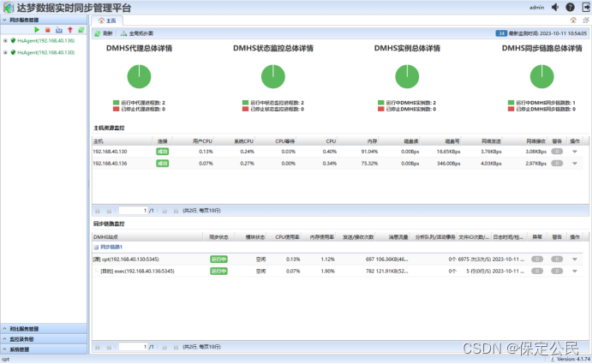Select tree item HsAgent(192.168.40.136)
This screenshot has height=364, width=592.
[x=45, y=40]
